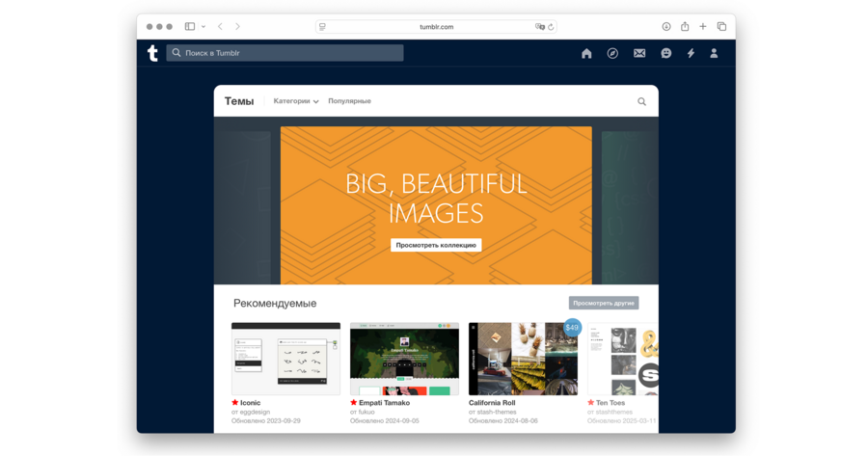Click the 'Просмотреть другие' button
Viewport: 868px width, 456px height.
click(604, 304)
